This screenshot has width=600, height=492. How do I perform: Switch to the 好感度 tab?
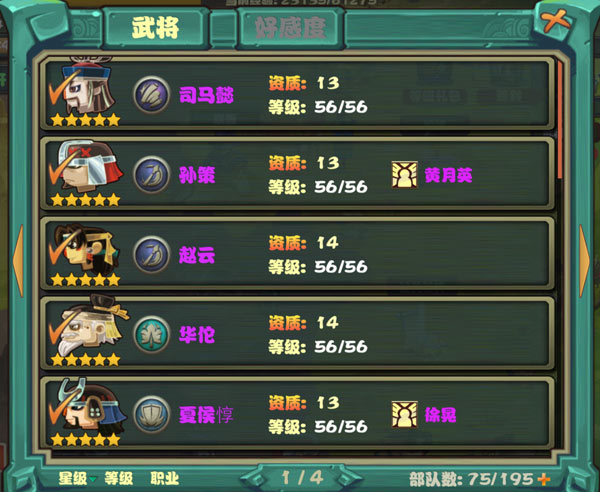(x=290, y=28)
